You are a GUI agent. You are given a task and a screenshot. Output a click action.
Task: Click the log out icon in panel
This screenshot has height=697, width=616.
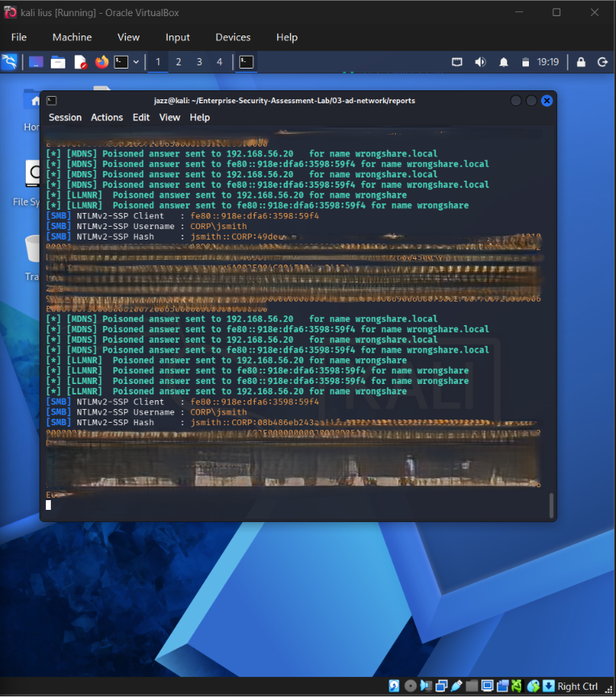click(x=602, y=62)
